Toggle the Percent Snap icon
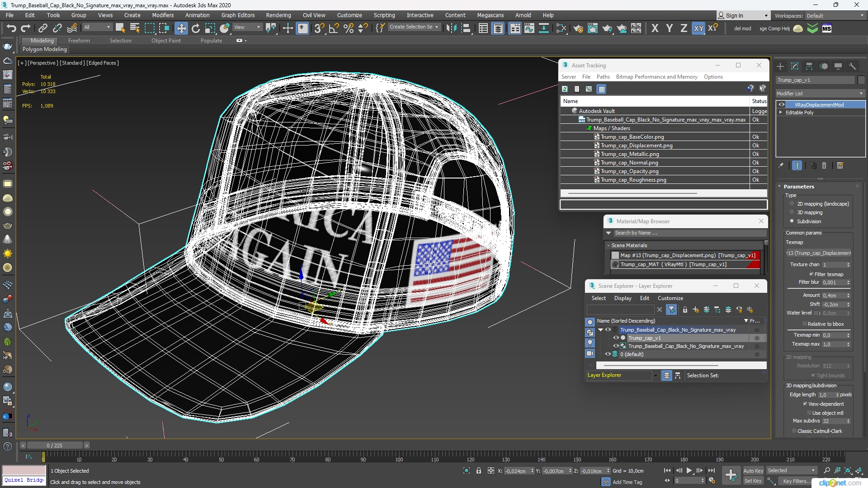868x488 pixels. pos(349,28)
